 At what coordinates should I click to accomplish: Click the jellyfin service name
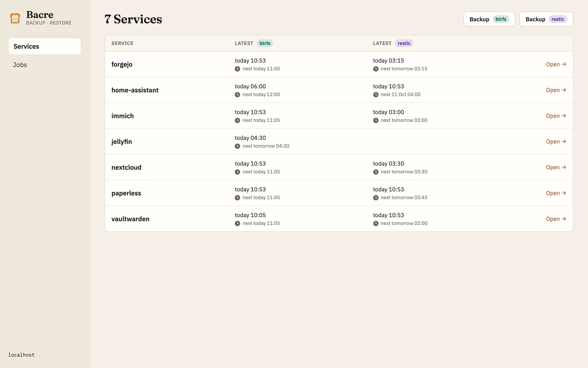[x=122, y=142]
